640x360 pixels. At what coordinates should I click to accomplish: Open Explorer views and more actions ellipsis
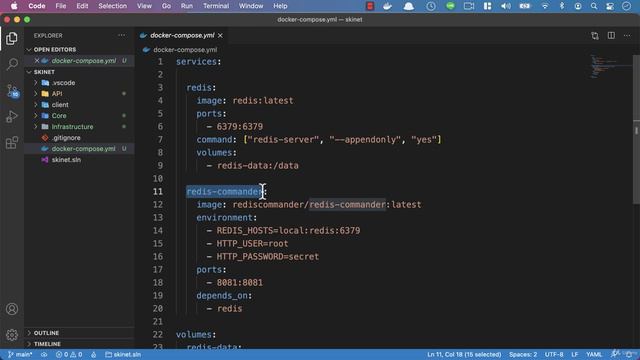point(122,36)
